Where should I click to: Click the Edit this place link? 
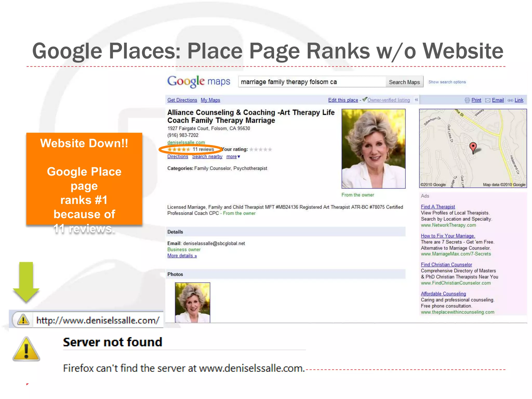[x=343, y=100]
